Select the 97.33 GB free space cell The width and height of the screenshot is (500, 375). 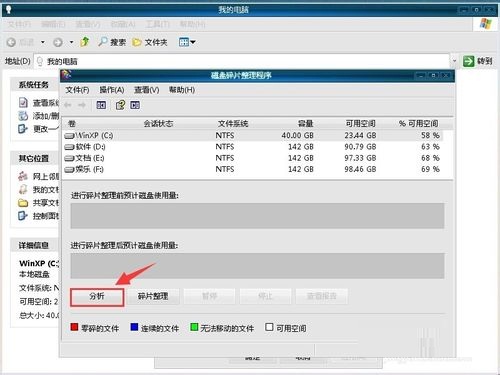[x=360, y=158]
